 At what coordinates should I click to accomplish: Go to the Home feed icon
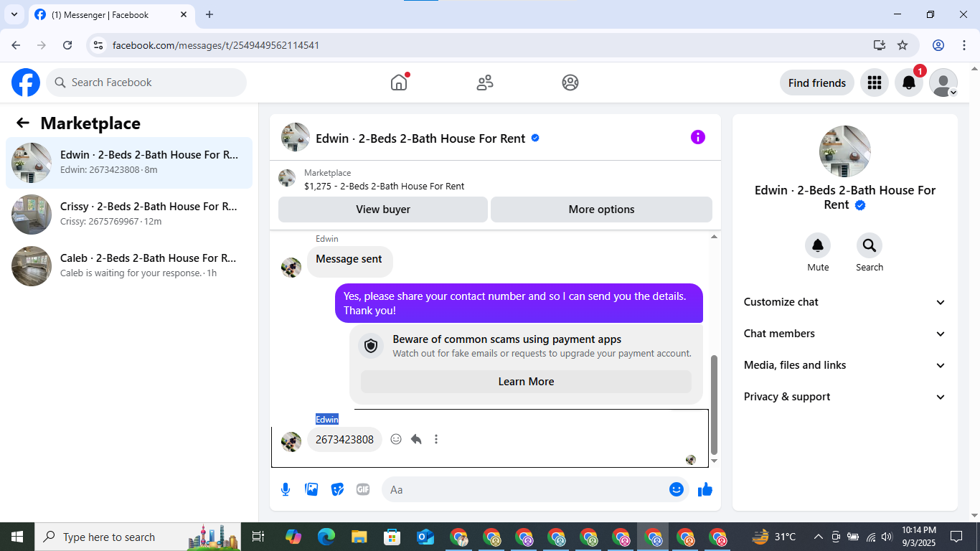399,83
